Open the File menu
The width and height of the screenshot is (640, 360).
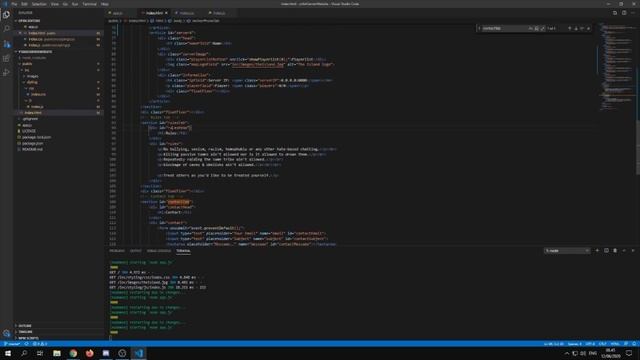click(14, 4)
